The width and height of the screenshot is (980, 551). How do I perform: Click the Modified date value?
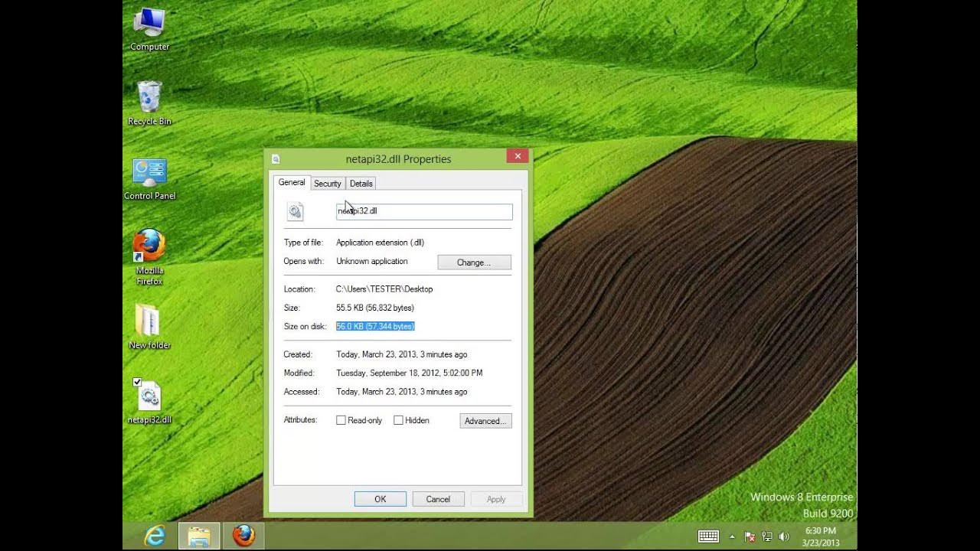tap(410, 373)
